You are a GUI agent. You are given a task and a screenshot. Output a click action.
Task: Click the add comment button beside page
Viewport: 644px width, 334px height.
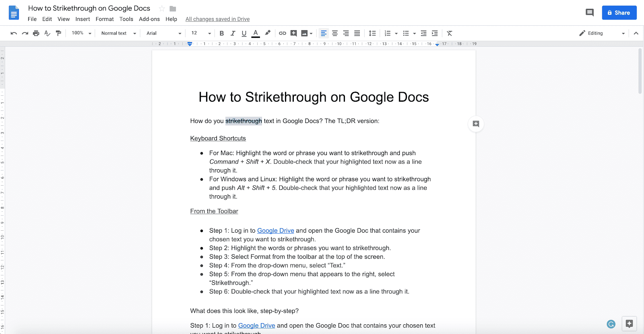476,124
